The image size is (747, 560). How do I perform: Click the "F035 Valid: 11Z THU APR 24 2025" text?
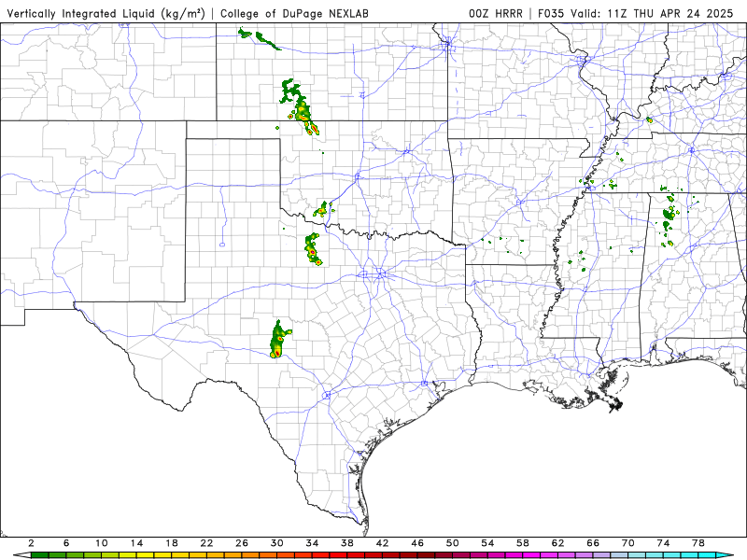[x=636, y=14]
